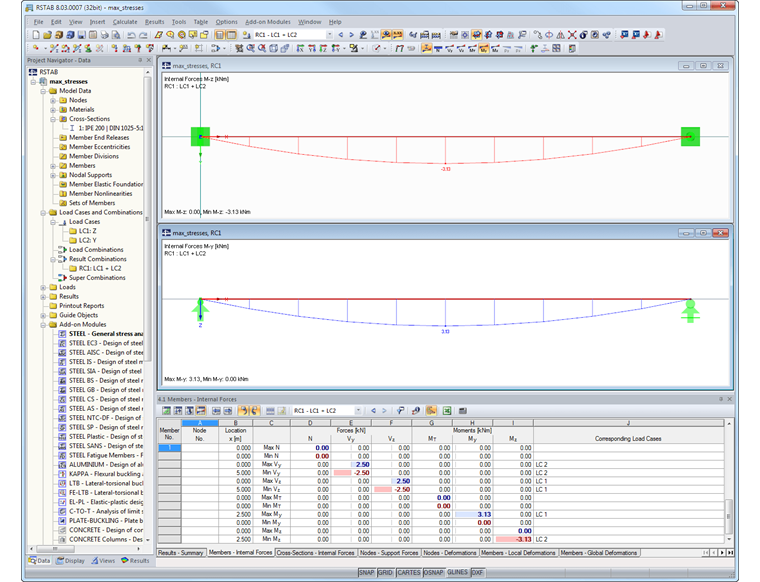Click the Undo arrow in the toolbar
The height and width of the screenshot is (582, 760).
point(130,34)
